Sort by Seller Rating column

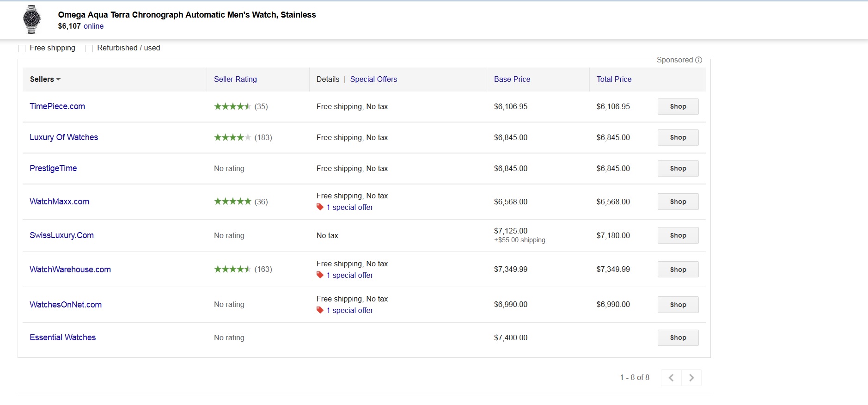click(235, 80)
